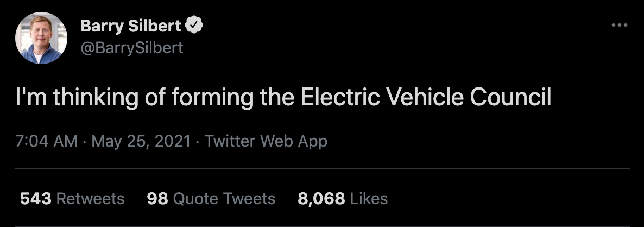This screenshot has height=227, width=644.
Task: Click the 7:04 AM timestamp
Action: [46, 141]
